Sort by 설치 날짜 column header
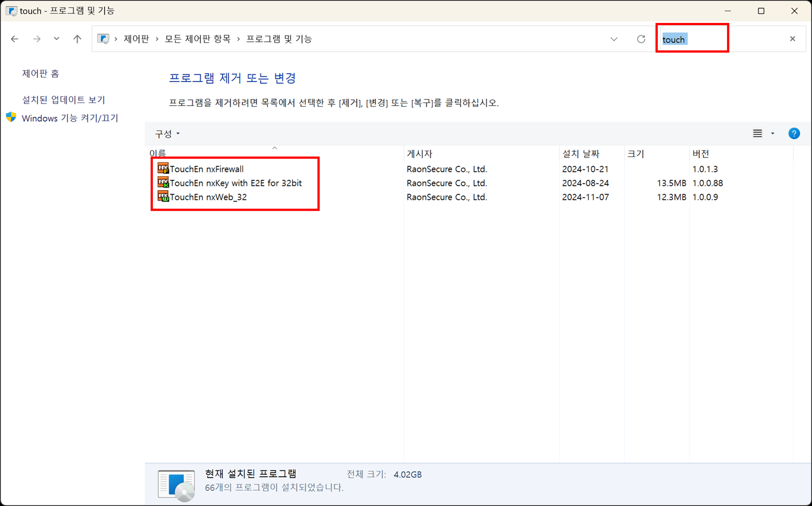Viewport: 812px width, 506px height. (580, 154)
